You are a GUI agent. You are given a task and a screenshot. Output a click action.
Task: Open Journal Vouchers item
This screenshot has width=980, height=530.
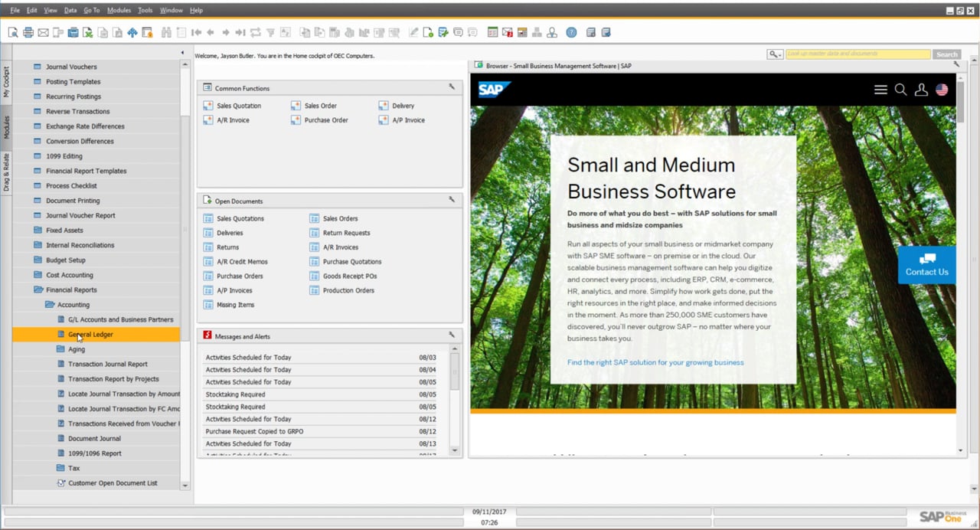[71, 67]
